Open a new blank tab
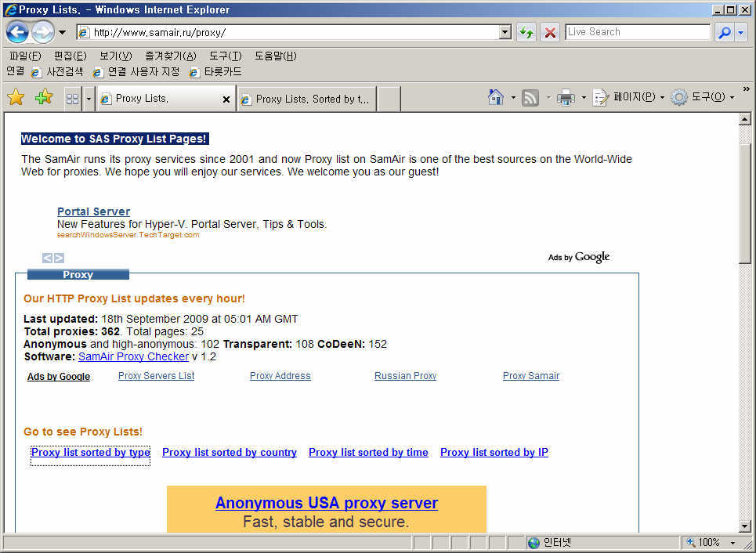 [389, 99]
